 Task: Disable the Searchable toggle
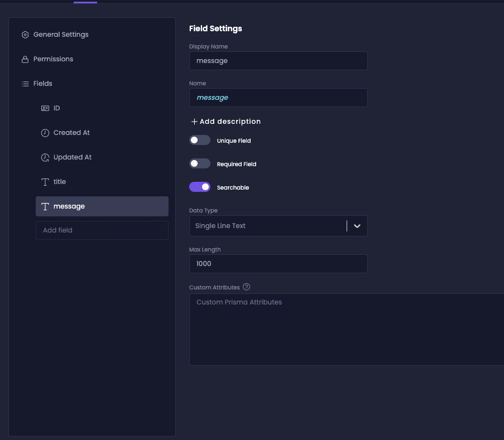tap(200, 187)
